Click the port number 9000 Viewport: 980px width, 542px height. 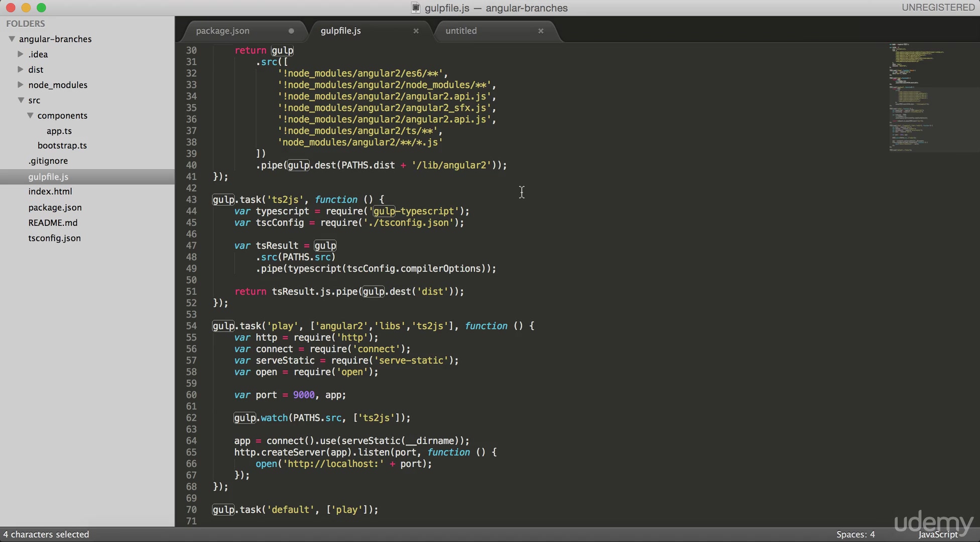click(x=304, y=395)
